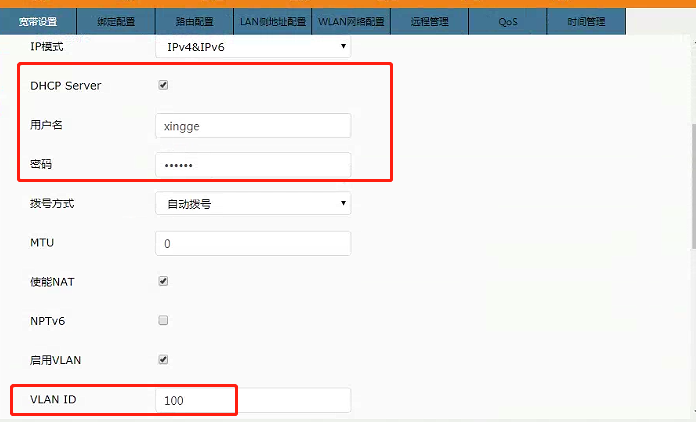Image resolution: width=696 pixels, height=422 pixels.
Task: Disable the 使能NAT checkbox
Action: 164,282
